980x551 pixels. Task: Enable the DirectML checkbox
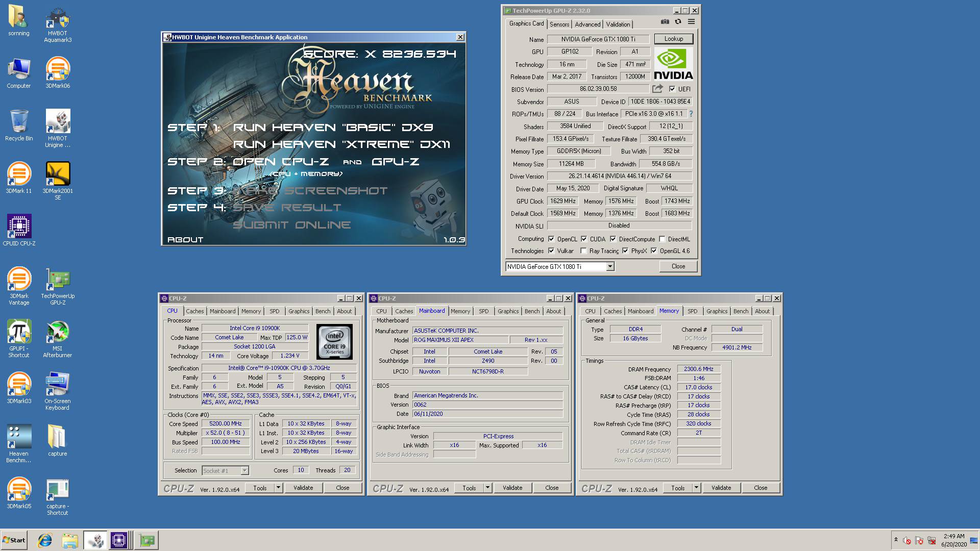(x=662, y=239)
